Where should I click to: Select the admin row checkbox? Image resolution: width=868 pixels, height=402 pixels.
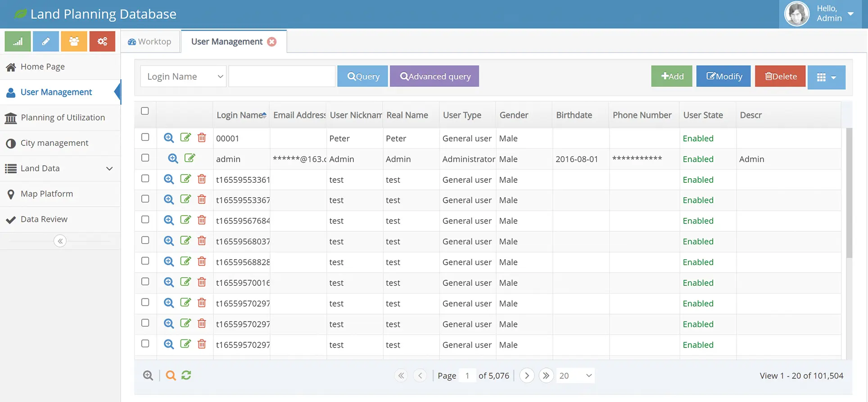pos(145,158)
